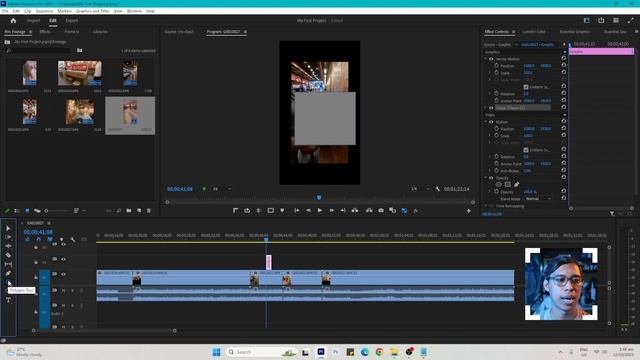Image resolution: width=640 pixels, height=360 pixels.
Task: Toggle the Vector Motion Position stopwatch
Action: (497, 65)
